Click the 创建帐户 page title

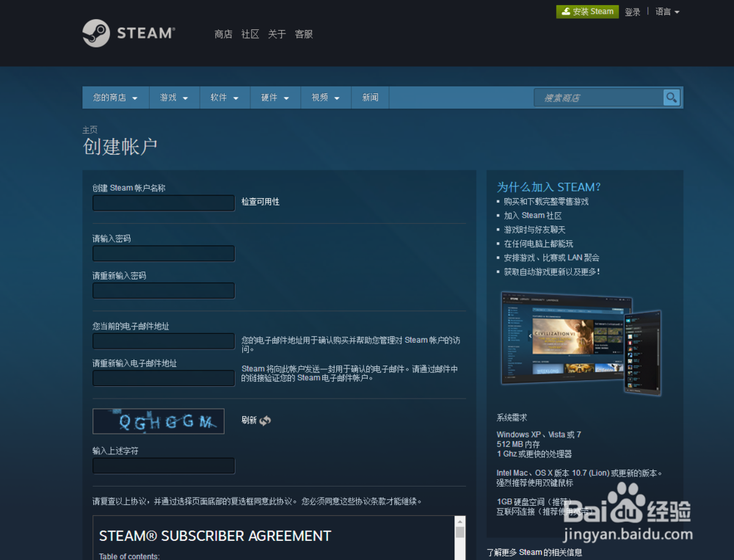[x=120, y=147]
